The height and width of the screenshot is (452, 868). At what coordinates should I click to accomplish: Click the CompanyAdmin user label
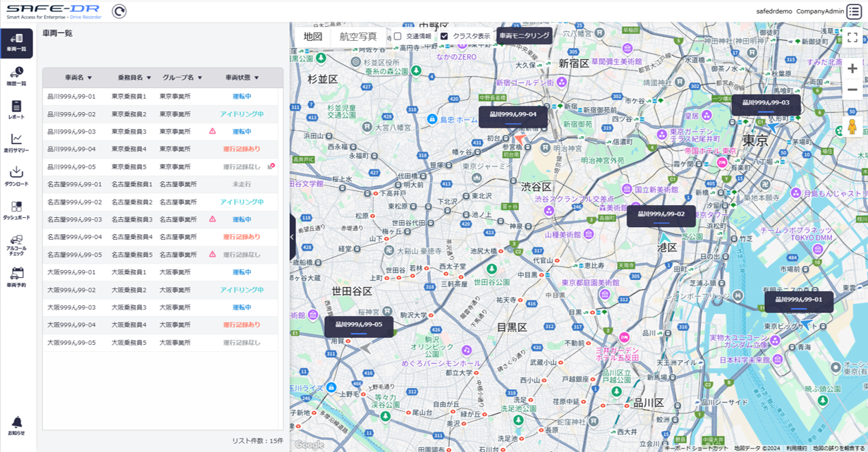820,11
